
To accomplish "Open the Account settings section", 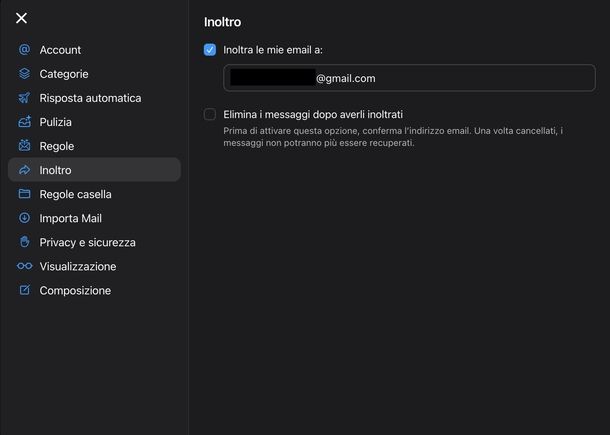I will [x=94, y=50].
